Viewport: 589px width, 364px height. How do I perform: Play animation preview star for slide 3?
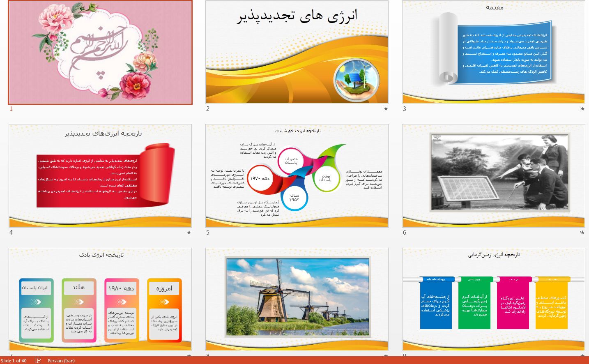point(582,109)
